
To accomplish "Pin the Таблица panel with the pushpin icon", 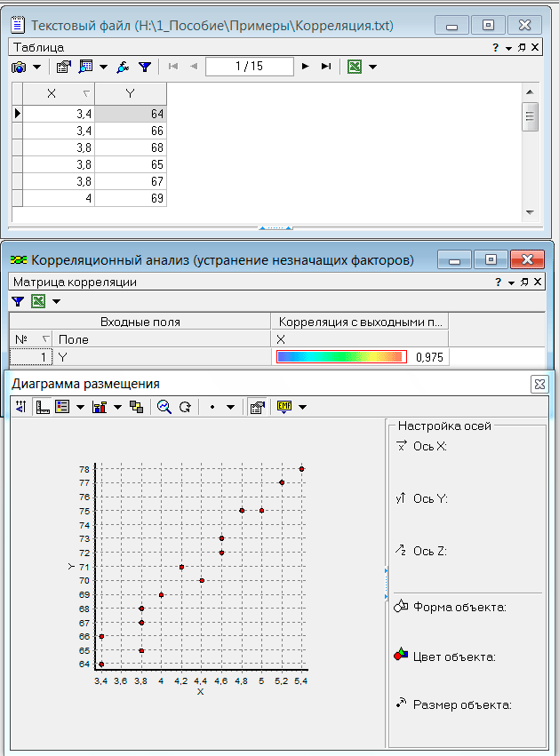I will (522, 47).
